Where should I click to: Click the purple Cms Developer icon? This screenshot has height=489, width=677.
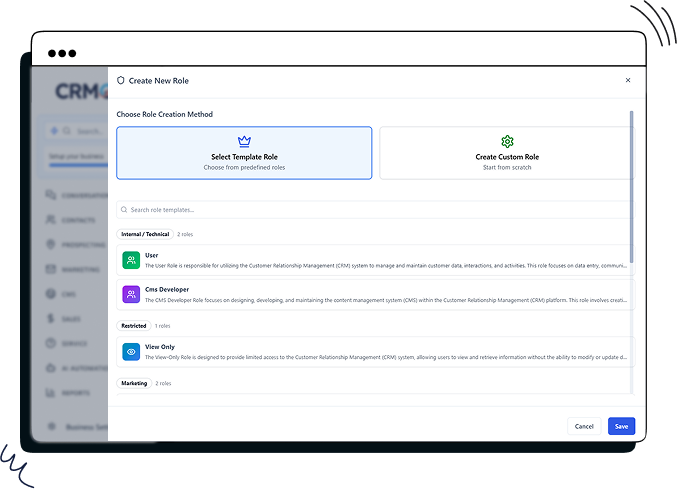click(x=131, y=294)
